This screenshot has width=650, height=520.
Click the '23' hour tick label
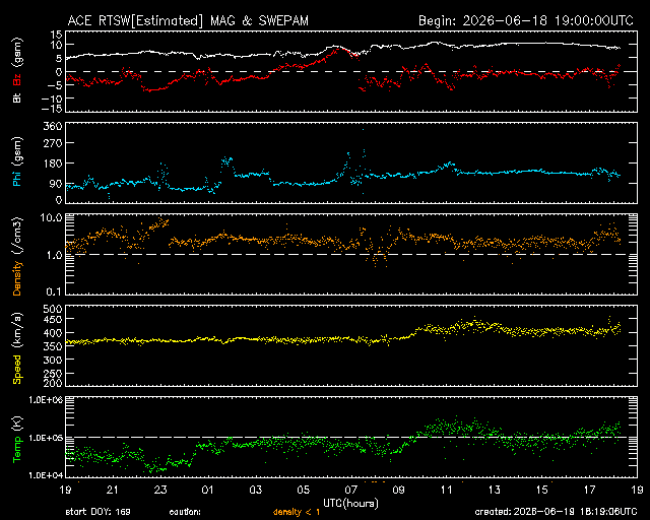click(160, 490)
